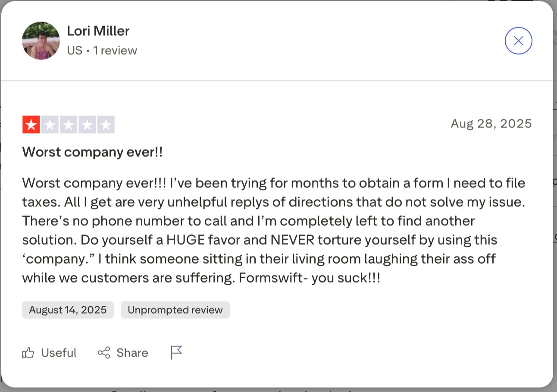Click the 'Aug 28, 2025' posted date
Viewport: 557px width, 392px height.
[x=491, y=124]
